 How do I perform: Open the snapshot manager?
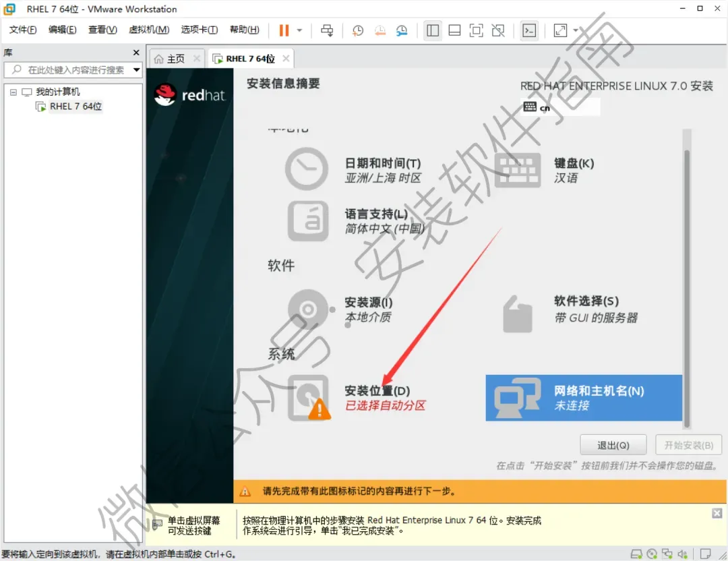tap(402, 30)
